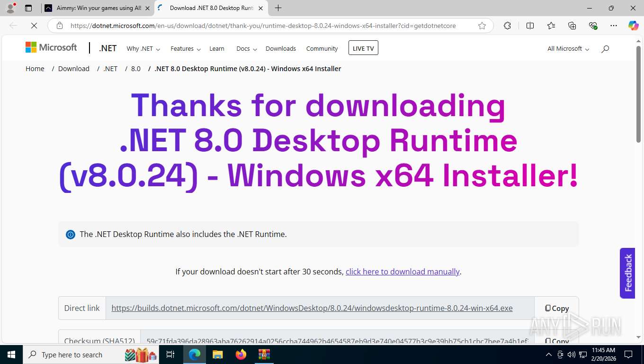Open Windows Start menu
Screen dimensions: 644x364
pyautogui.click(x=11, y=355)
